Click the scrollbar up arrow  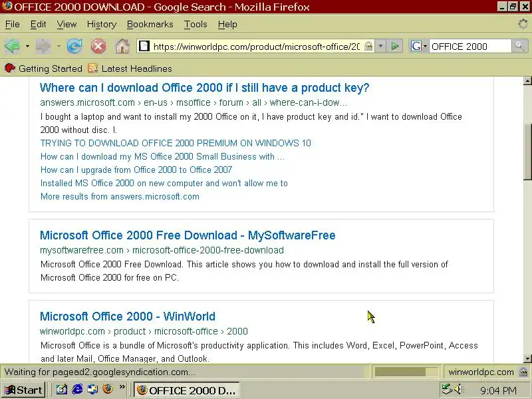coord(527,80)
